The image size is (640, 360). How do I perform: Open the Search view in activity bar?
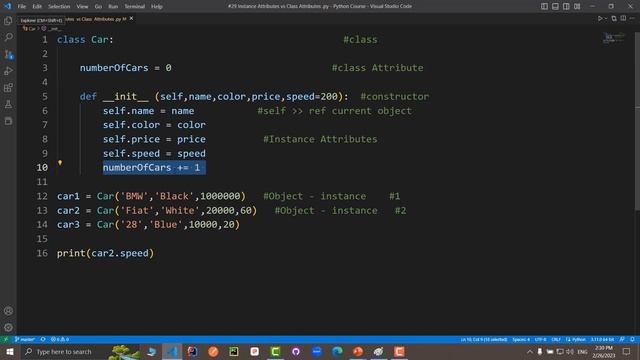[8, 38]
